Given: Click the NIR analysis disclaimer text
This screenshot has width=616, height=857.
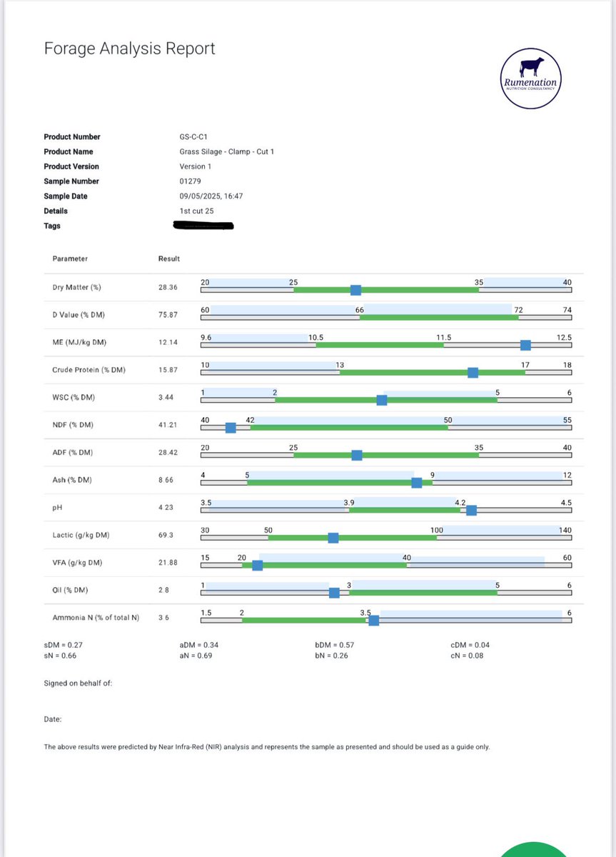Looking at the screenshot, I should (x=267, y=747).
